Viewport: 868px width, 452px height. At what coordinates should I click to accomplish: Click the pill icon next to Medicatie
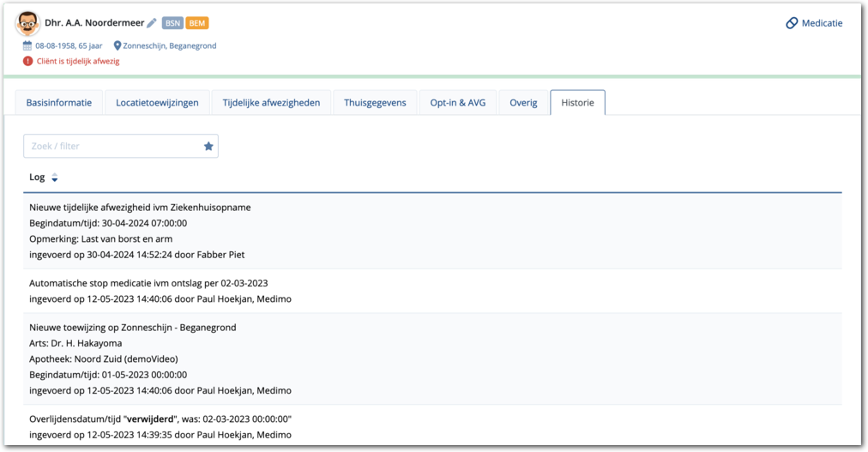[792, 23]
